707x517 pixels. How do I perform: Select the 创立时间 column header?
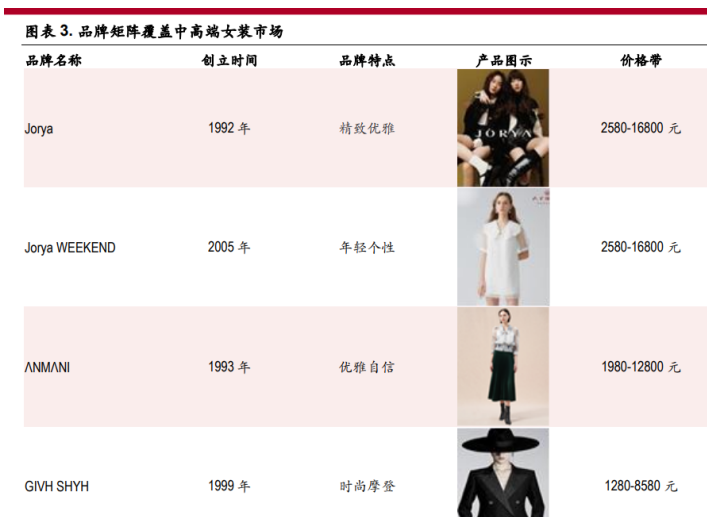pos(230,60)
